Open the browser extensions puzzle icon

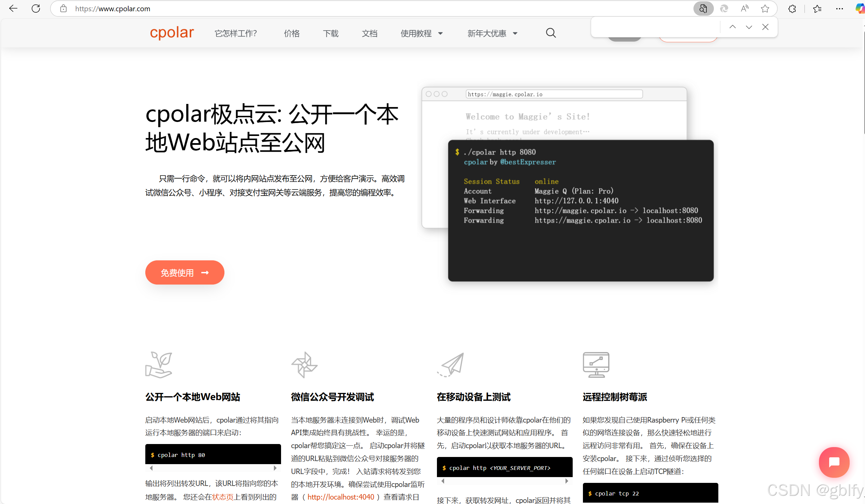tap(792, 9)
